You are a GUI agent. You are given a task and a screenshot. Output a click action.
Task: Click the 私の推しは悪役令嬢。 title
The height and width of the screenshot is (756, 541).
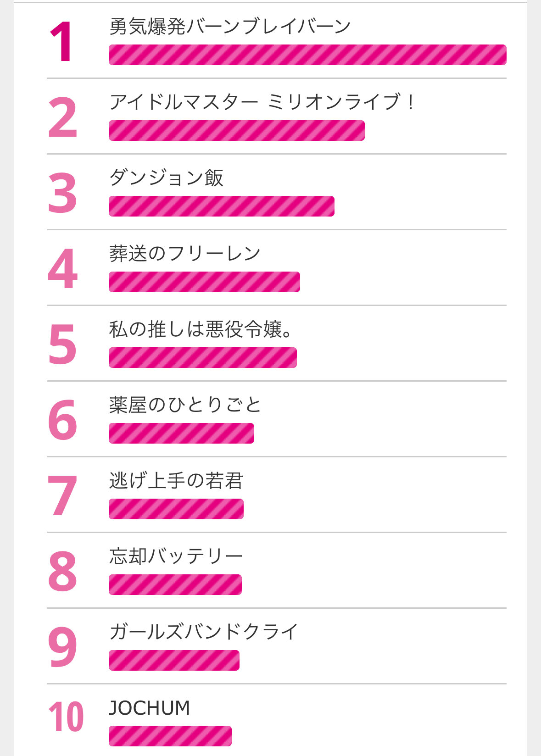[201, 329]
